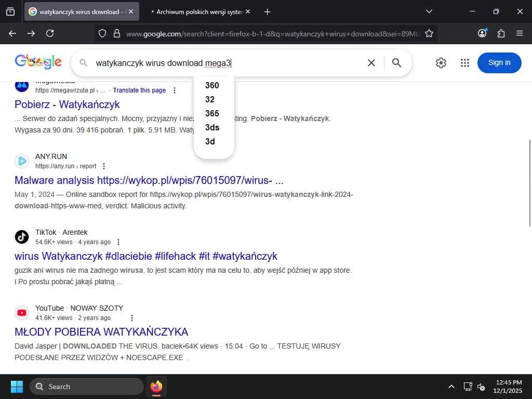Viewport: 532px width, 399px height.
Task: Open Google quick settings gear
Action: pos(441,63)
